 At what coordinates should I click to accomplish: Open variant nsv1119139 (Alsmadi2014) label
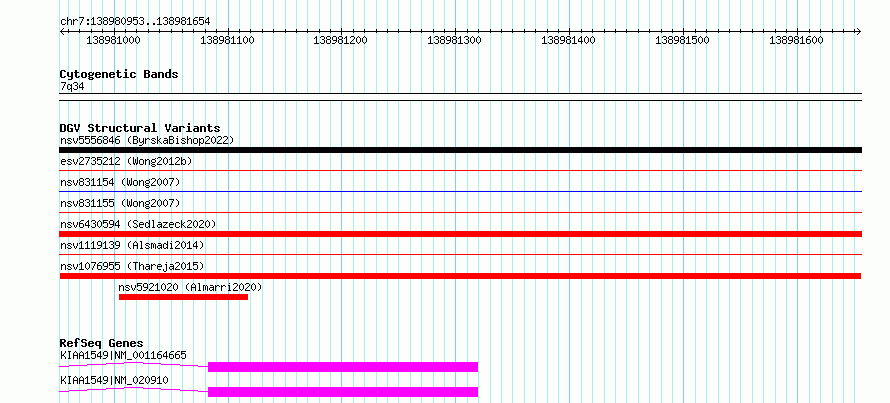(x=132, y=245)
